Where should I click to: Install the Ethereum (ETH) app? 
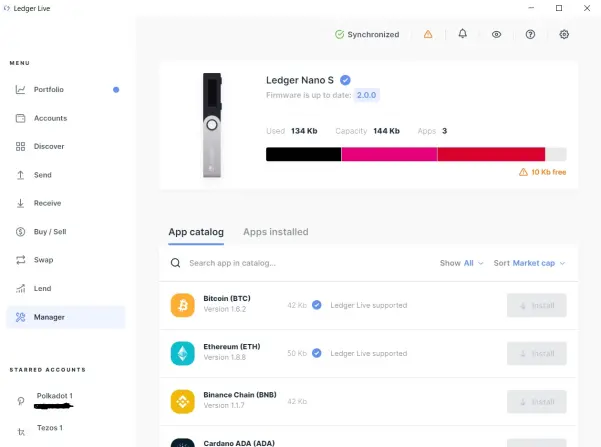coord(537,353)
